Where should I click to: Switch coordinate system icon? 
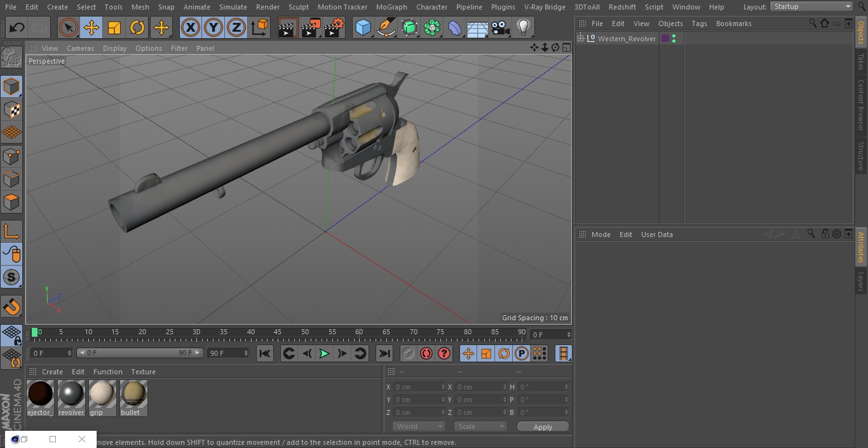click(x=260, y=27)
